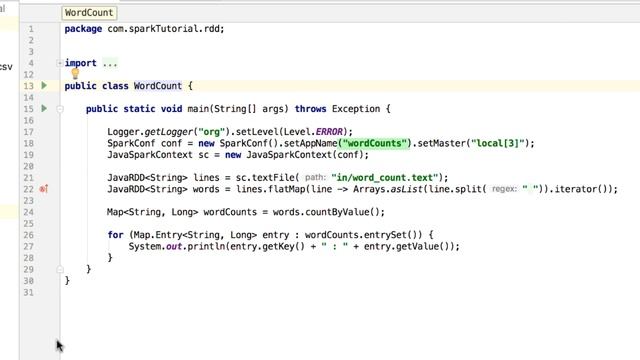Run the main method via its gutter arrow
Image resolution: width=640 pixels, height=360 pixels.
tap(44, 109)
